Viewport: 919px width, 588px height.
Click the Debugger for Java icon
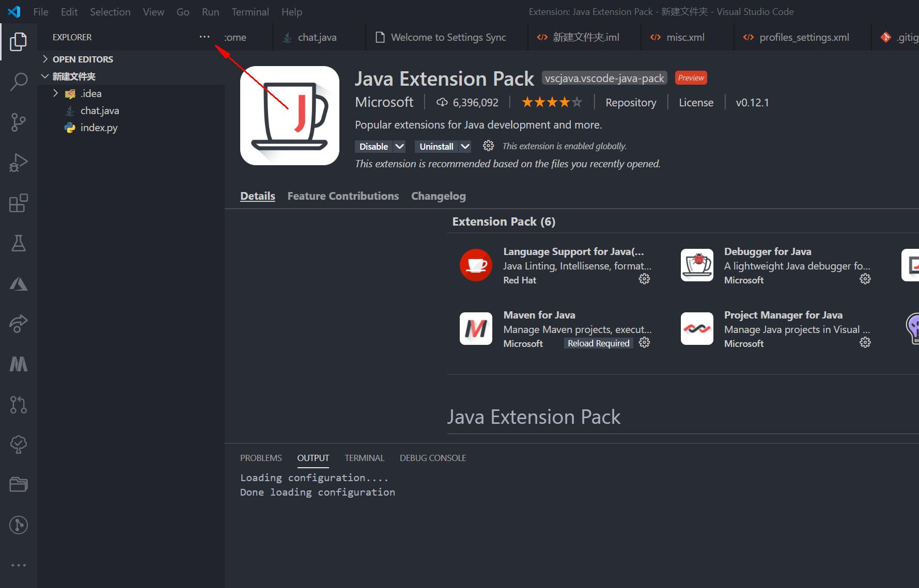click(x=697, y=265)
